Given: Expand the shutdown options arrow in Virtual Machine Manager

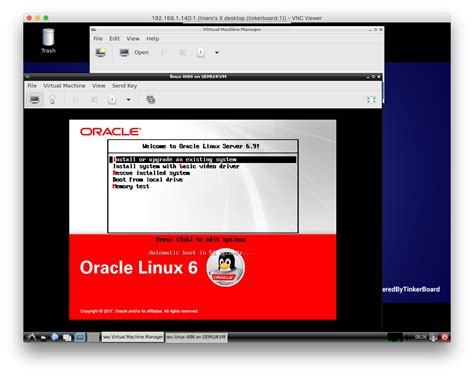Looking at the screenshot, I should click(x=217, y=52).
